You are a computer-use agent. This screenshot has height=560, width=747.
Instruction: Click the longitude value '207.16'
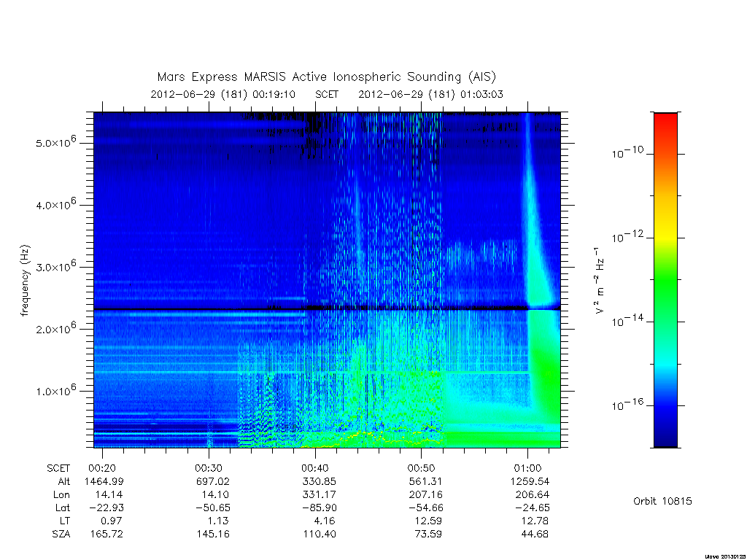425,495
